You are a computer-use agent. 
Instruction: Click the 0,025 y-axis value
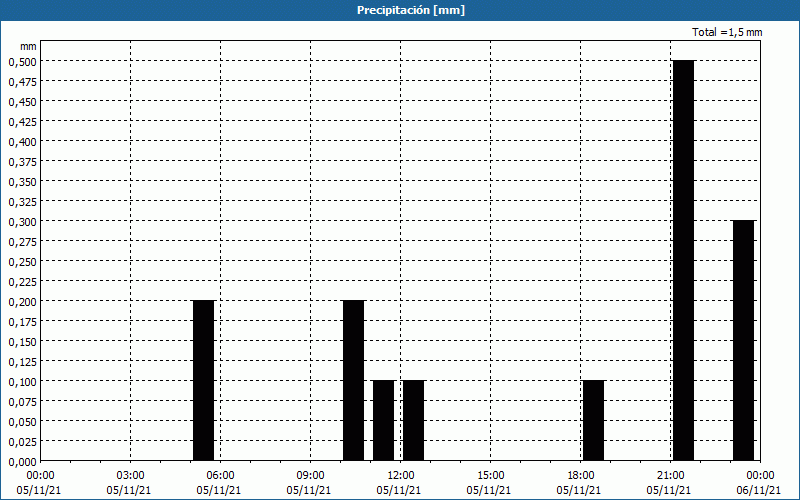tap(22, 442)
